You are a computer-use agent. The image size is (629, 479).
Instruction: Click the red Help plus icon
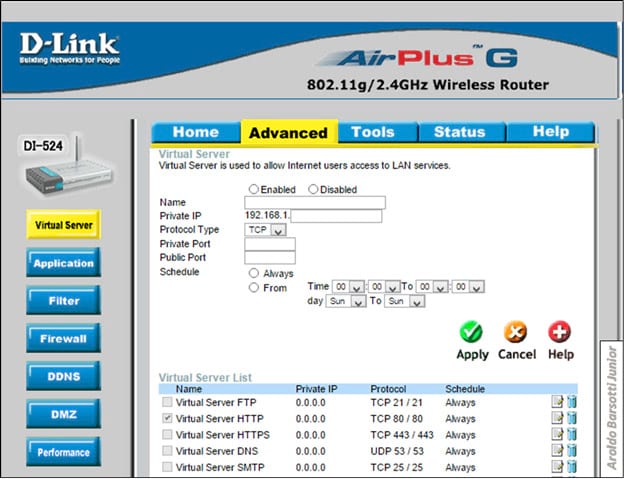pos(560,332)
